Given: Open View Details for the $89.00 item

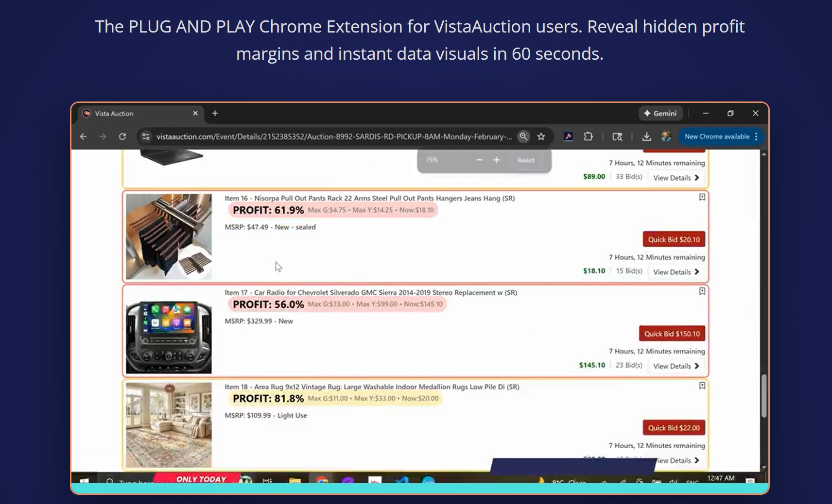Looking at the screenshot, I should point(676,178).
